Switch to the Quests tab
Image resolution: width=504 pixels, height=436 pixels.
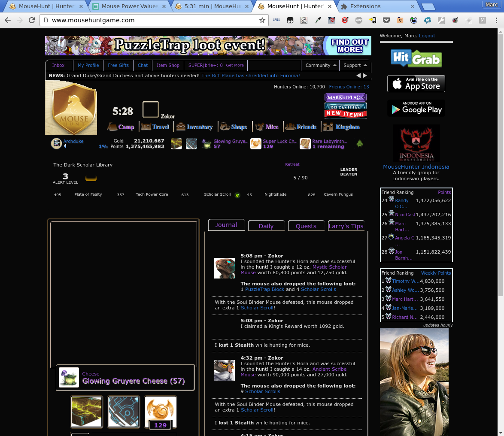click(306, 226)
